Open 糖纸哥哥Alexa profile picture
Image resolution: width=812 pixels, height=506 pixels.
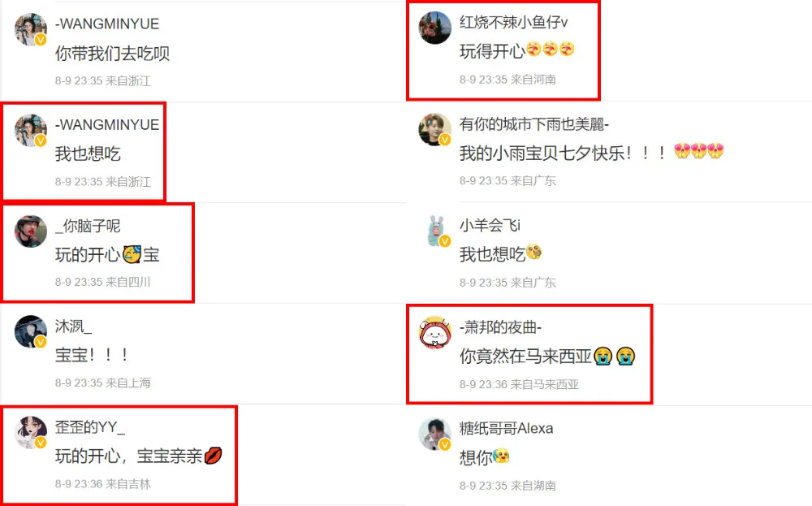[435, 434]
